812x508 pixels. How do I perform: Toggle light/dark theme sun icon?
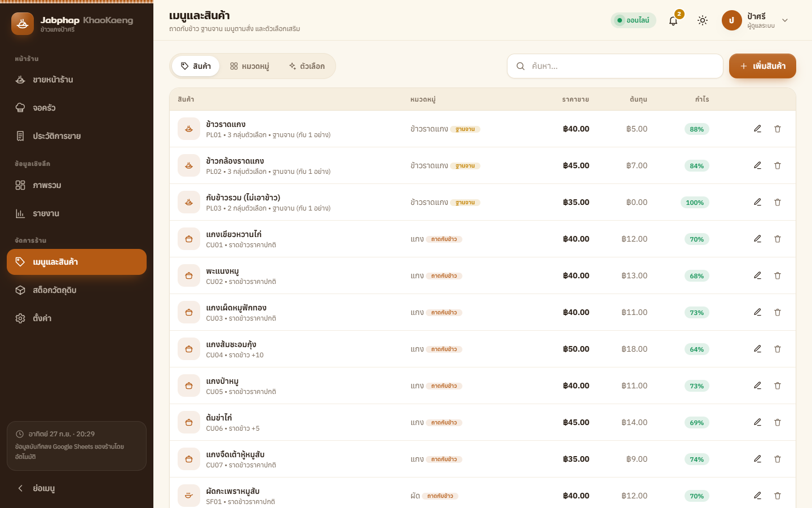click(x=703, y=20)
